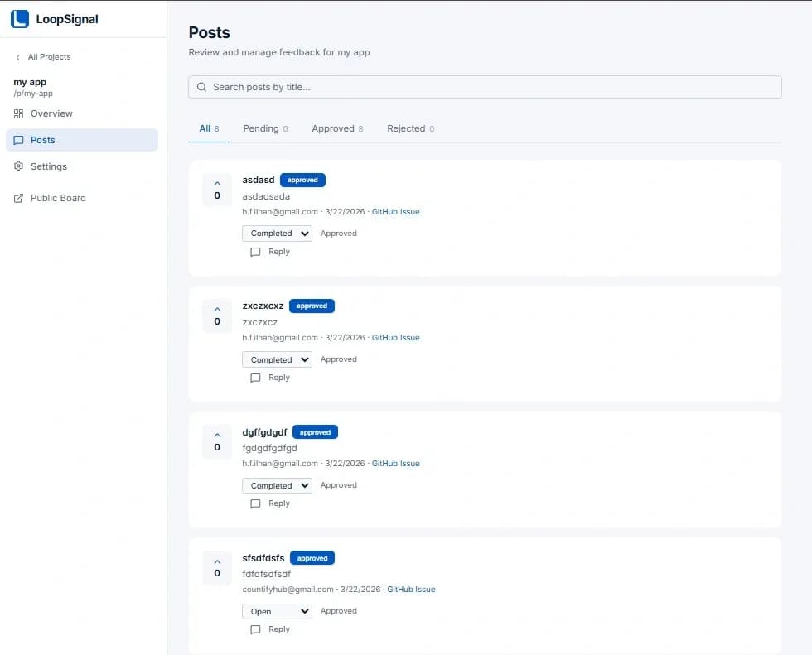Click the post title asdasd
812x655 pixels.
[259, 180]
